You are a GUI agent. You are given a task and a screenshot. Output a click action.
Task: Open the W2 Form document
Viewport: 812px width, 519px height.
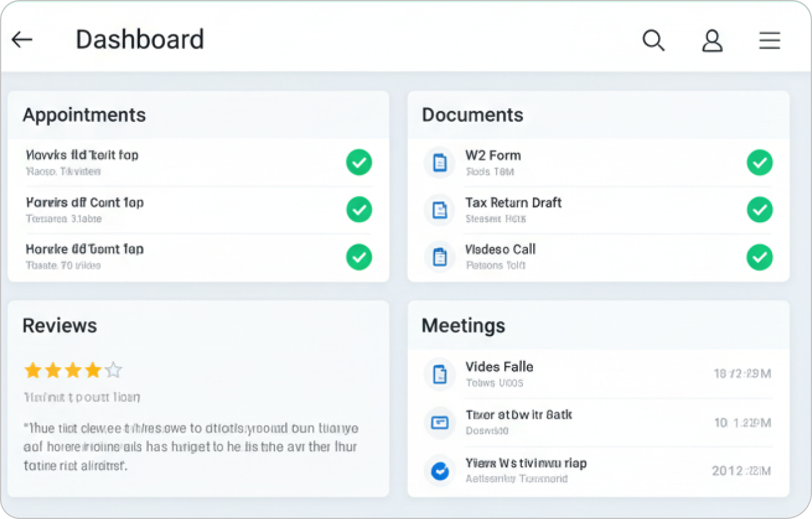tap(493, 156)
